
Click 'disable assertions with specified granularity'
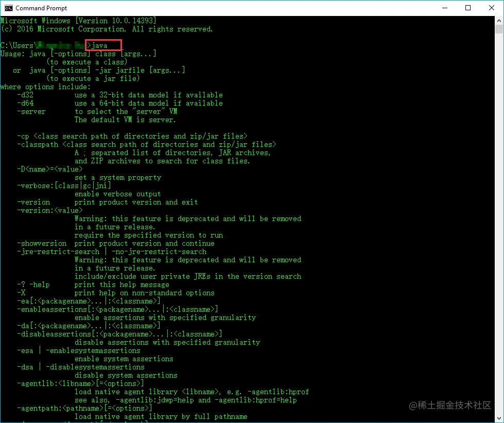[x=167, y=342]
